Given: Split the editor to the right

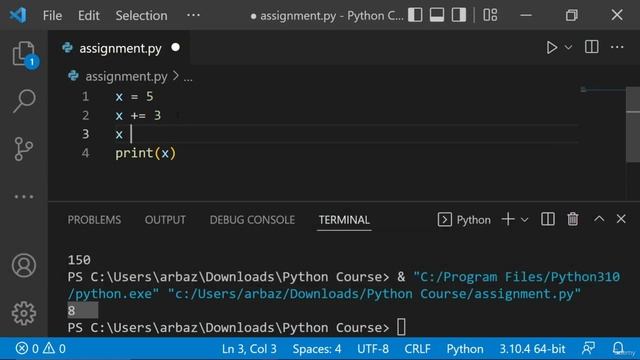Looking at the screenshot, I should tap(591, 47).
